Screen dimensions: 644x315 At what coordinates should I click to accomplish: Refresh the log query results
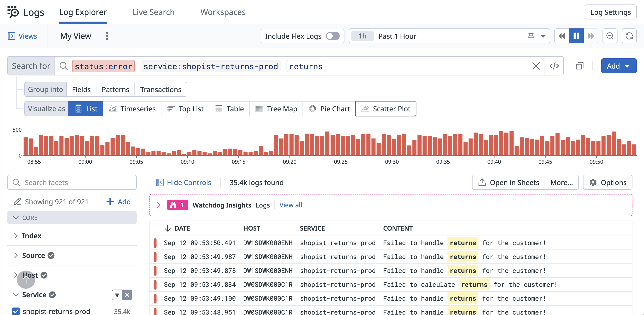(x=629, y=36)
